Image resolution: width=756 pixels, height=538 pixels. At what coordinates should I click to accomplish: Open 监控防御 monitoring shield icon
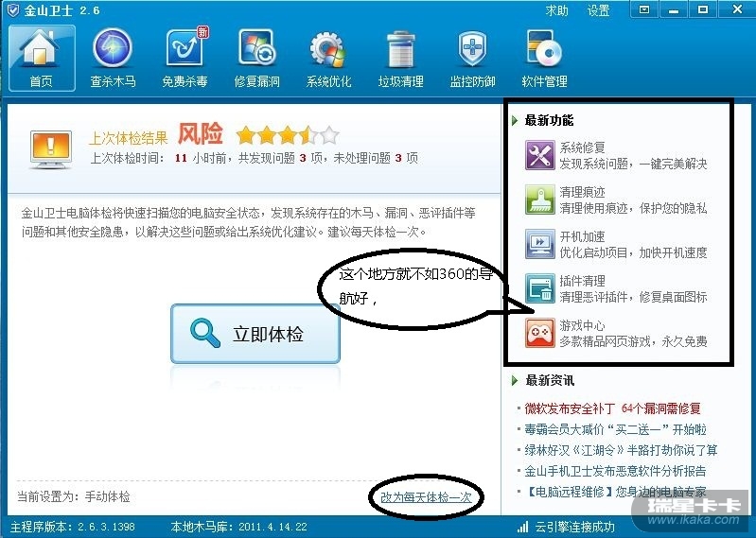pos(472,49)
